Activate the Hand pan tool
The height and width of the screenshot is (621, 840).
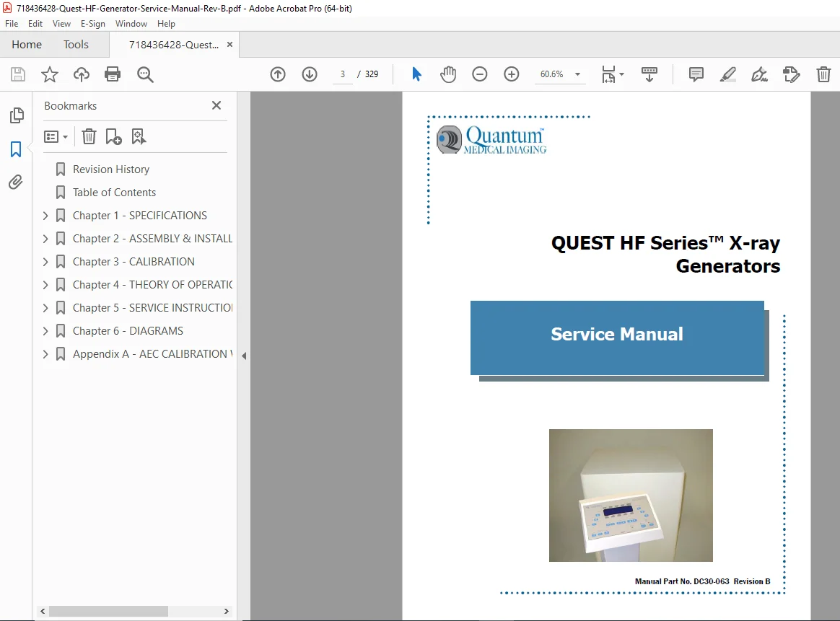[448, 74]
